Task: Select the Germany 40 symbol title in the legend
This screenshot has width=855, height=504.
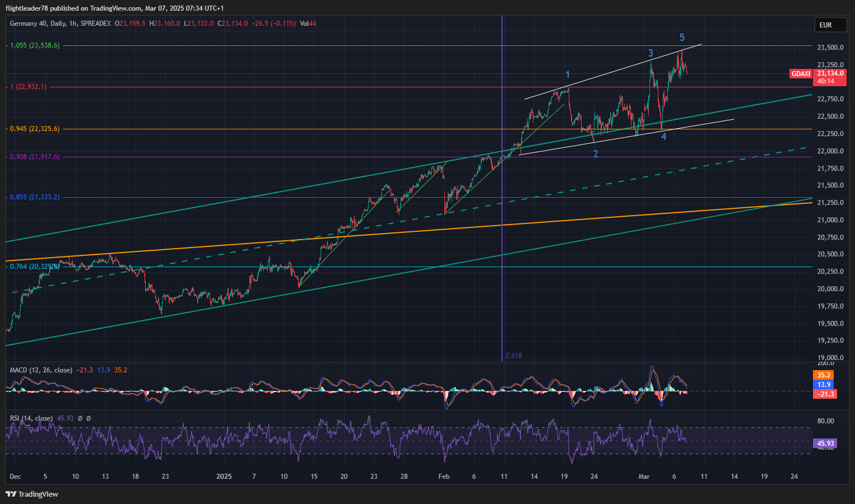Action: point(29,24)
